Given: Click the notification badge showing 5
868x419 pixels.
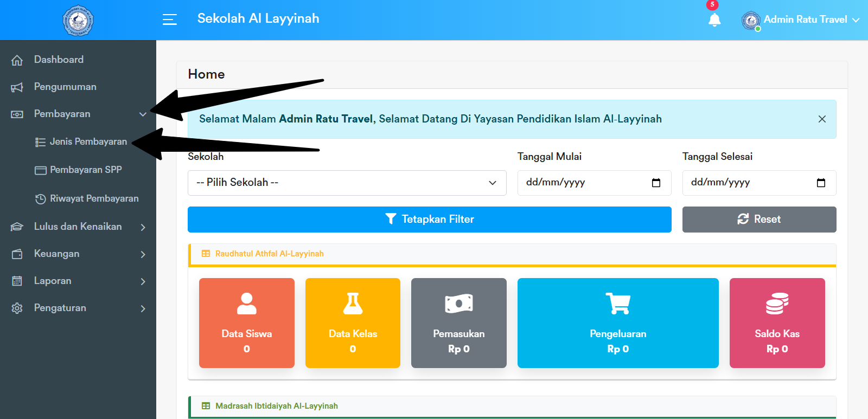Looking at the screenshot, I should pos(712,5).
